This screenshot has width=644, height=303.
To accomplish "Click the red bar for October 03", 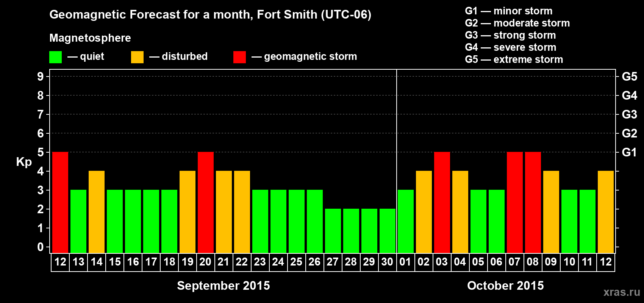I will (442, 202).
